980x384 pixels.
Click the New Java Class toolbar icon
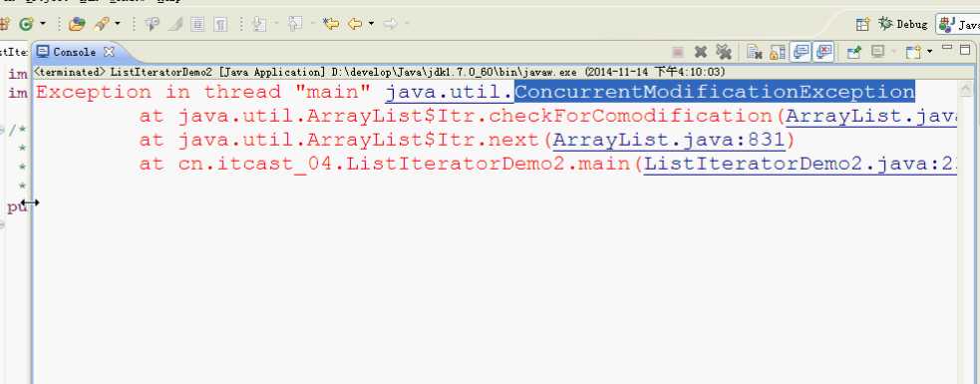coord(26,24)
